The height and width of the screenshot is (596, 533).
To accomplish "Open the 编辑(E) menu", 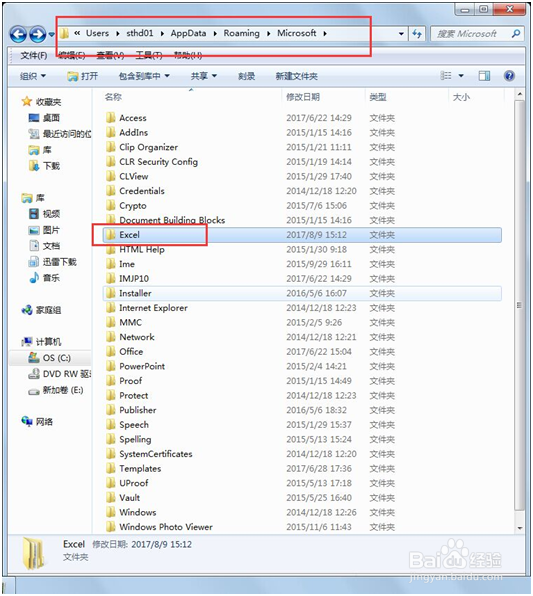I will [72, 55].
